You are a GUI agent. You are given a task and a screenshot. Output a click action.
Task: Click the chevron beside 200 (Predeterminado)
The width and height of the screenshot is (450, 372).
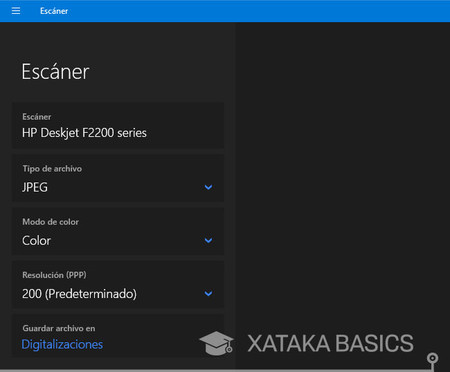(x=208, y=294)
